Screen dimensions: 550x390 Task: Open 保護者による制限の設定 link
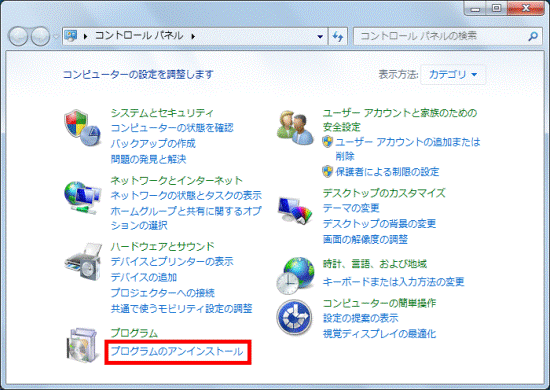387,172
